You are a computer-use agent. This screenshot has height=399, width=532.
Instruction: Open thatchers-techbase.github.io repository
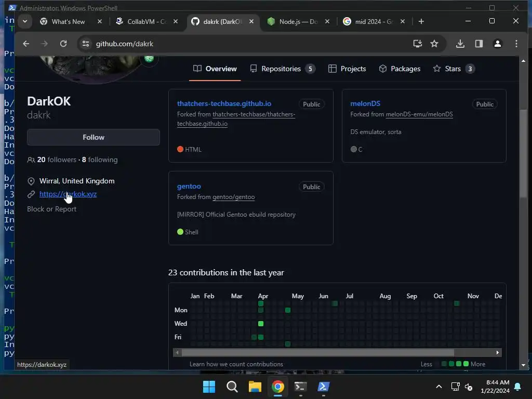click(x=224, y=103)
